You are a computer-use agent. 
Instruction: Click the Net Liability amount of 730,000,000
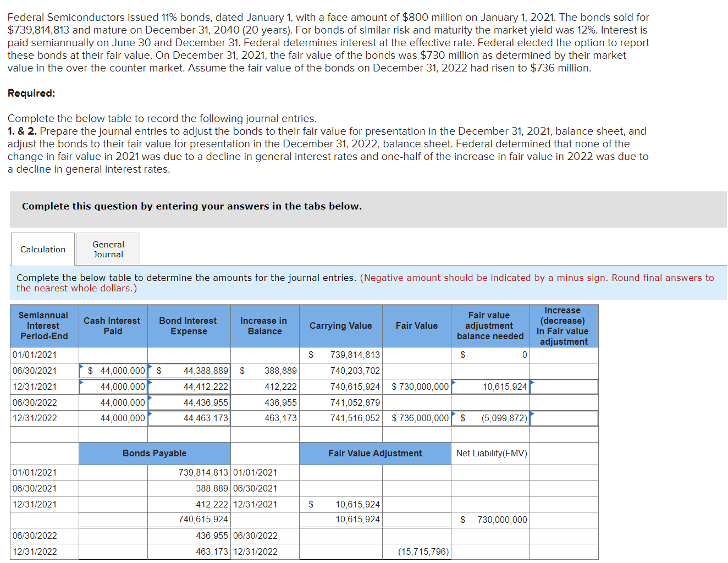point(490,520)
